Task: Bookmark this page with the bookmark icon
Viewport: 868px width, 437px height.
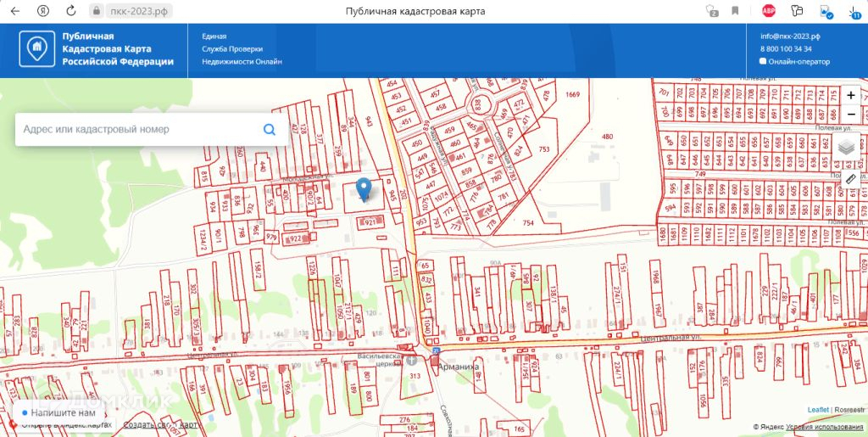Action: 735,10
